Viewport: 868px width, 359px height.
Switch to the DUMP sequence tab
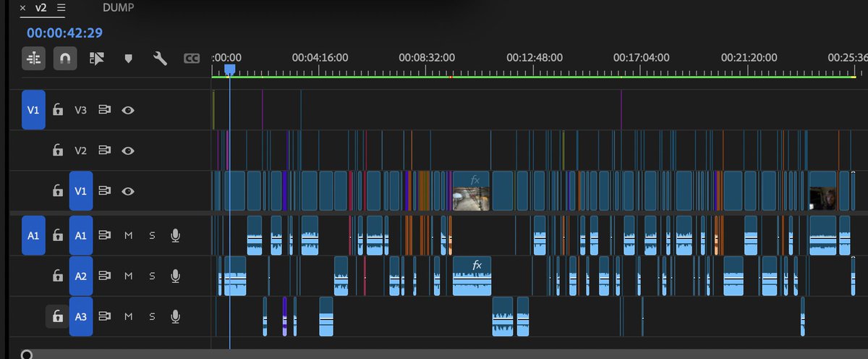[118, 8]
